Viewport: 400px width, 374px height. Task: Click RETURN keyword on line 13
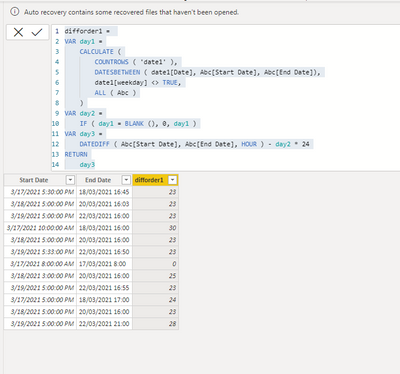pos(76,155)
